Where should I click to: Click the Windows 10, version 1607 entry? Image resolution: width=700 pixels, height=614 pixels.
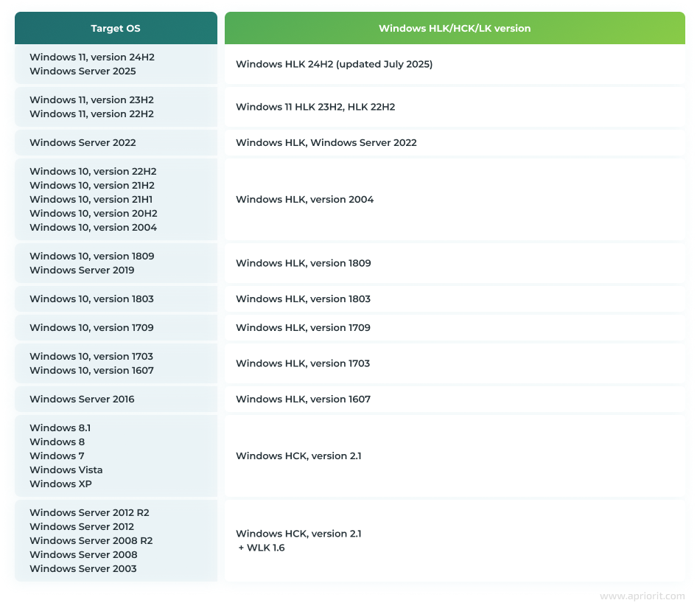[x=91, y=370]
